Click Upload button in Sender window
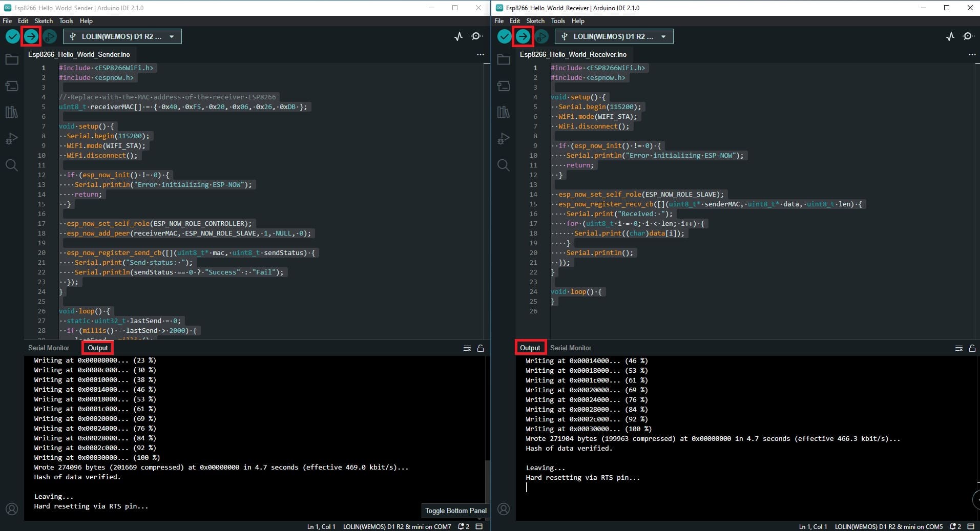Image resolution: width=980 pixels, height=531 pixels. coord(31,36)
